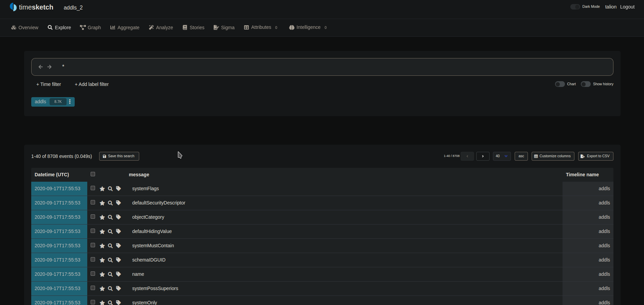Click tag icon on systemMustContain row

pos(118,246)
